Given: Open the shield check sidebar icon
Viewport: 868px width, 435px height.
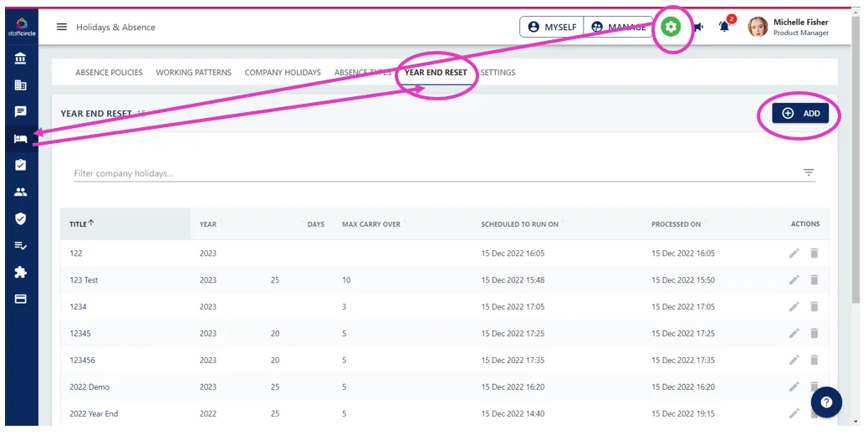Looking at the screenshot, I should coord(20,218).
